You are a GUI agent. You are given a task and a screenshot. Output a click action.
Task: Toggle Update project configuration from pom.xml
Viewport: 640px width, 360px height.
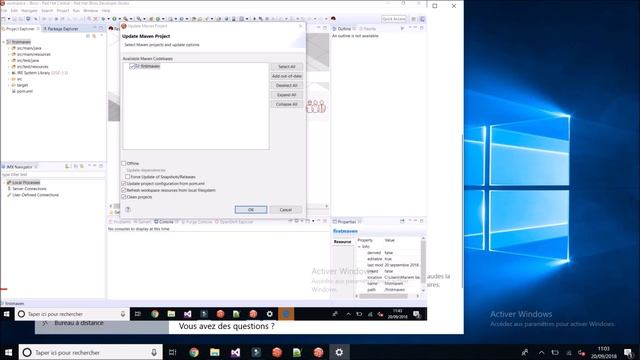pos(124,184)
